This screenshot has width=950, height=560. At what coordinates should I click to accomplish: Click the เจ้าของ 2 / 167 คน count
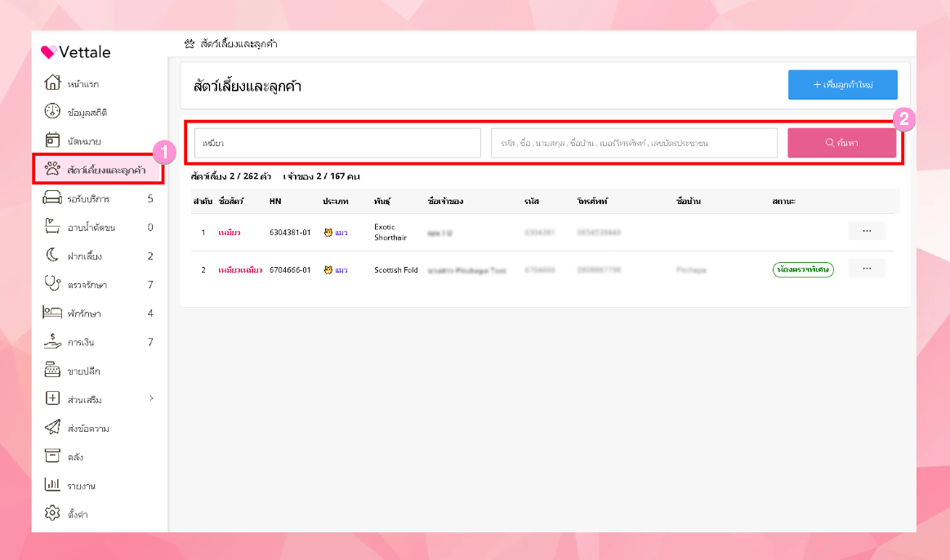(322, 176)
